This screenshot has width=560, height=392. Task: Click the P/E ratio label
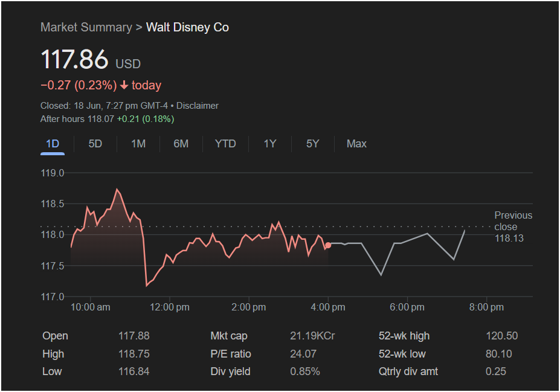(x=231, y=354)
